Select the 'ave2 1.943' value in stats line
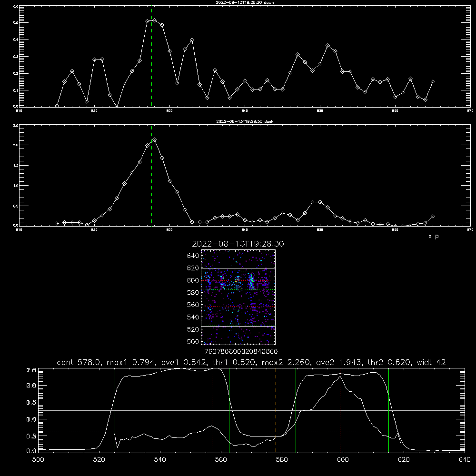Image resolution: width=476 pixels, height=476 pixels. 338,362
